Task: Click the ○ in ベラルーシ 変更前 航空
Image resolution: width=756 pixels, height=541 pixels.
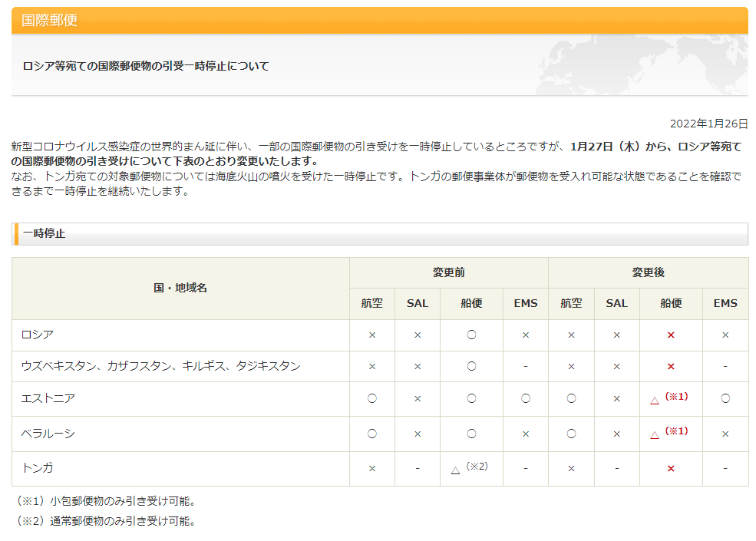Action: 371,434
